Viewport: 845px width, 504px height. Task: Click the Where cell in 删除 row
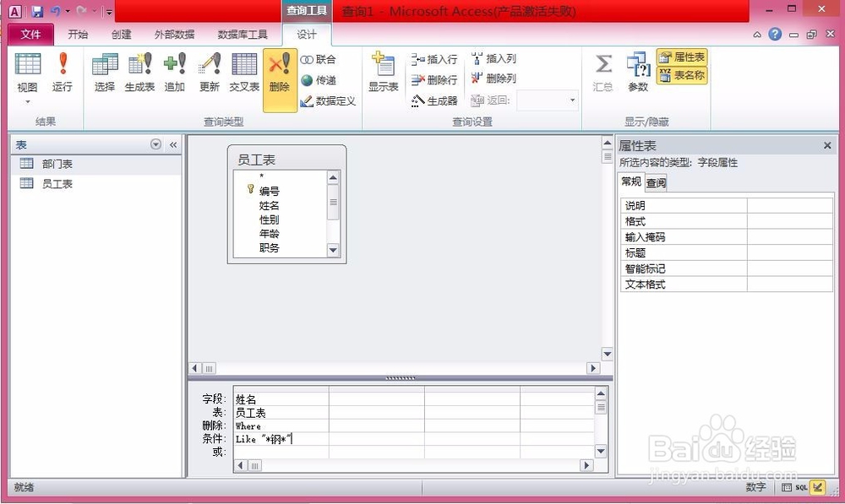(x=281, y=426)
